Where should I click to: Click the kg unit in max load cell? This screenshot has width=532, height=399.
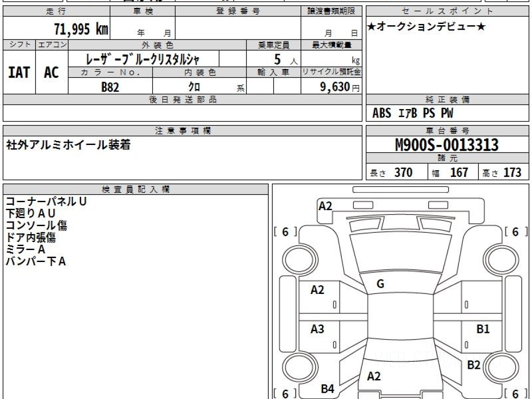tap(356, 62)
